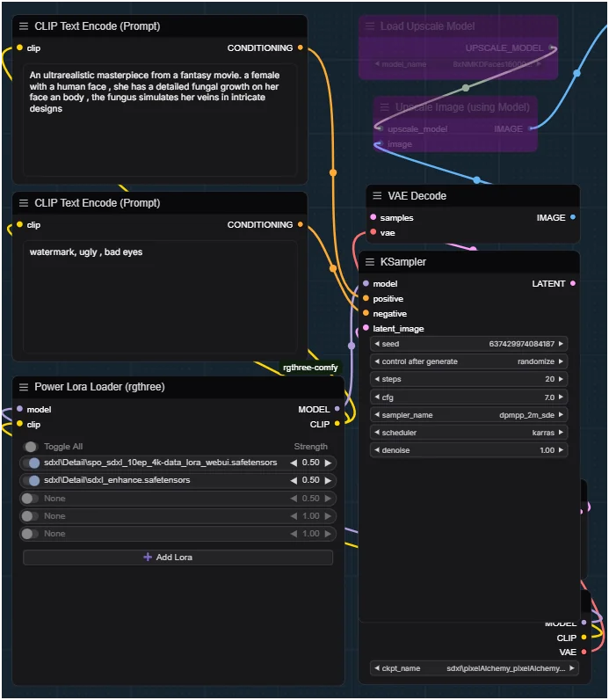
Task: Decrease cfg value with left arrow
Action: point(377,397)
